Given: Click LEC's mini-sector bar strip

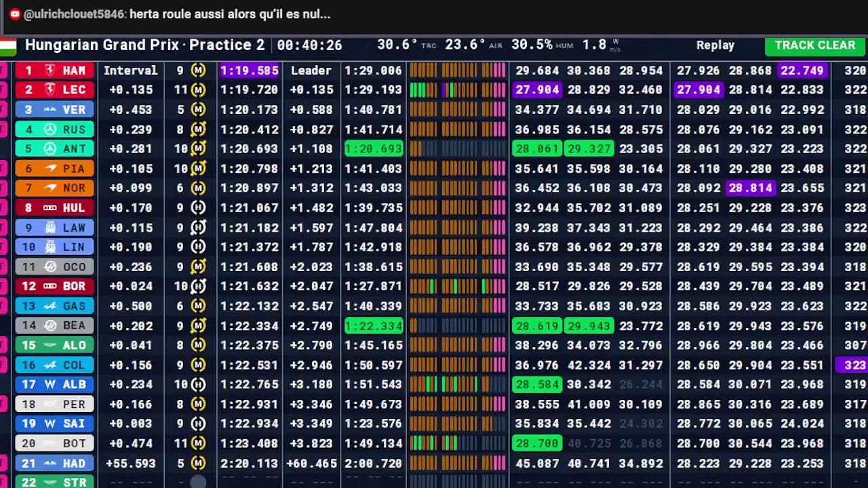Looking at the screenshot, I should coord(458,90).
